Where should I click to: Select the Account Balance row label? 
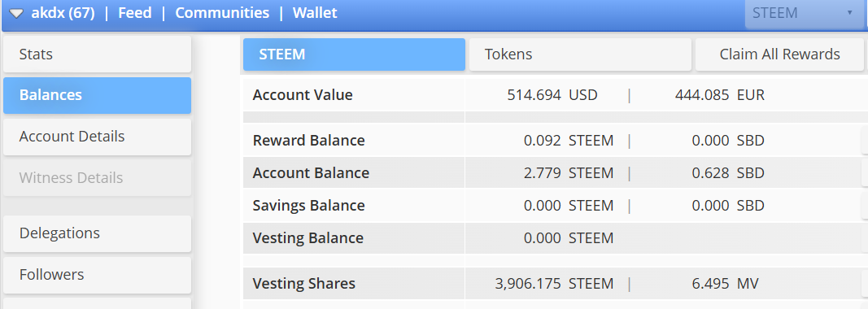(311, 172)
